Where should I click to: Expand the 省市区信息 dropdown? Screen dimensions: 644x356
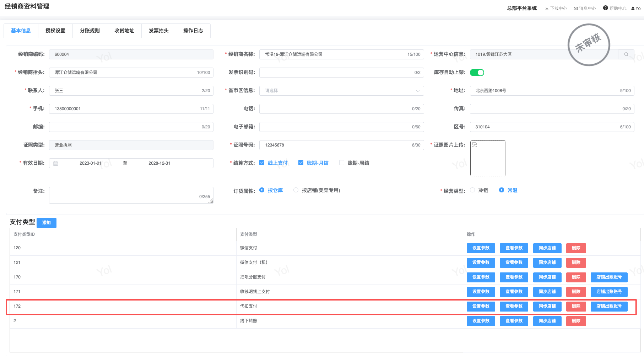tap(341, 91)
